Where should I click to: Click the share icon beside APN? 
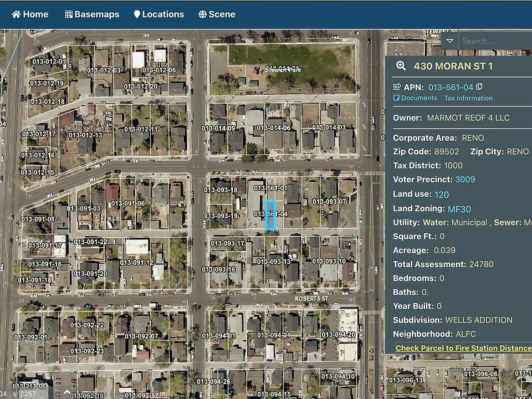[397, 87]
